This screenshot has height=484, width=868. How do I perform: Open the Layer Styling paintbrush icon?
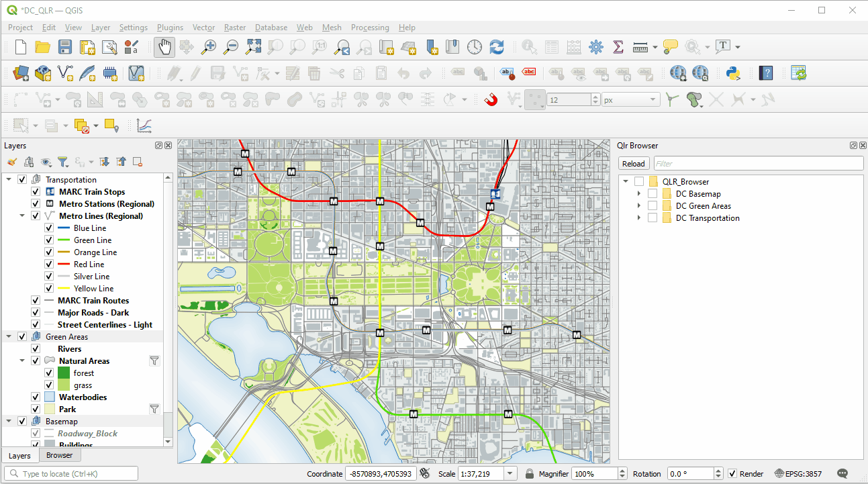click(11, 162)
